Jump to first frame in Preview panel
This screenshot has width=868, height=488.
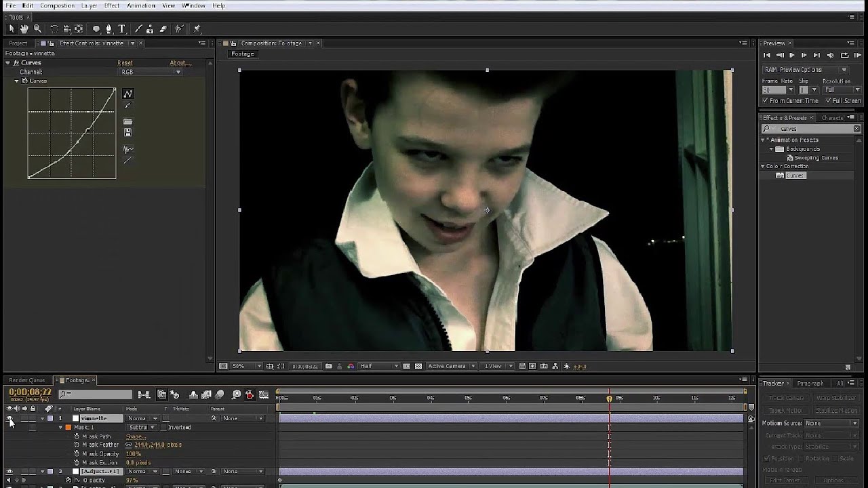click(x=767, y=55)
